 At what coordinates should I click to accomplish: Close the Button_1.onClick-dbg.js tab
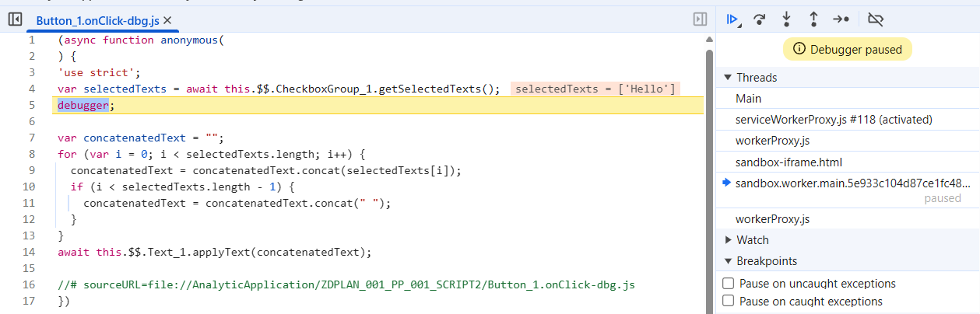point(167,21)
